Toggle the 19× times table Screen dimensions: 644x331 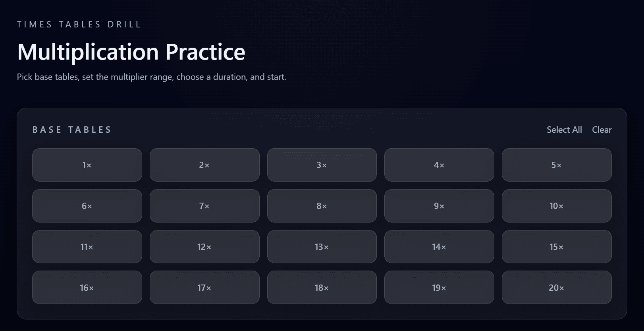[439, 287]
